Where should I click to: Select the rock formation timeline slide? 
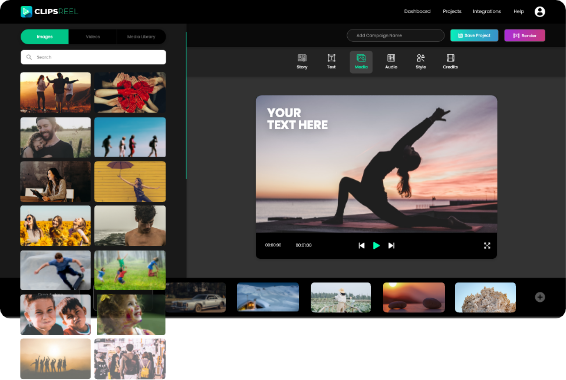tap(486, 297)
